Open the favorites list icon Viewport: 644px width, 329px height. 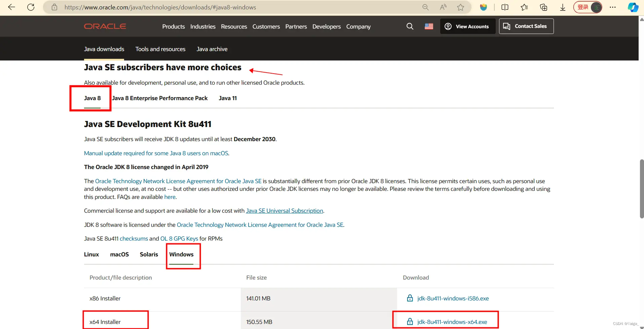pos(524,7)
